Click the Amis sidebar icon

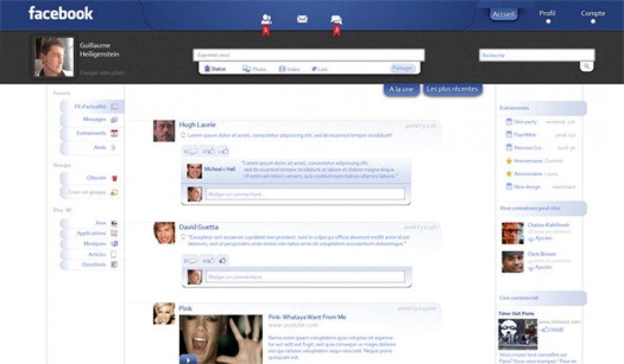tap(114, 147)
